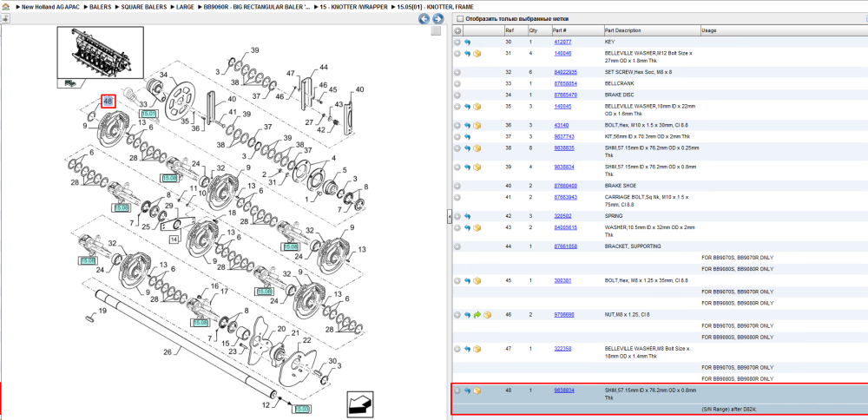Open part number 87660400 link

[x=566, y=186]
